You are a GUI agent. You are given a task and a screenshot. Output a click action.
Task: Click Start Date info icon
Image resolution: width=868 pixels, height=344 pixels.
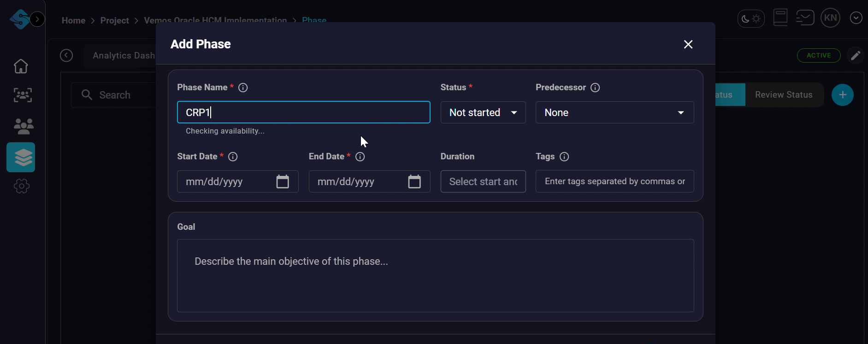[x=233, y=157]
